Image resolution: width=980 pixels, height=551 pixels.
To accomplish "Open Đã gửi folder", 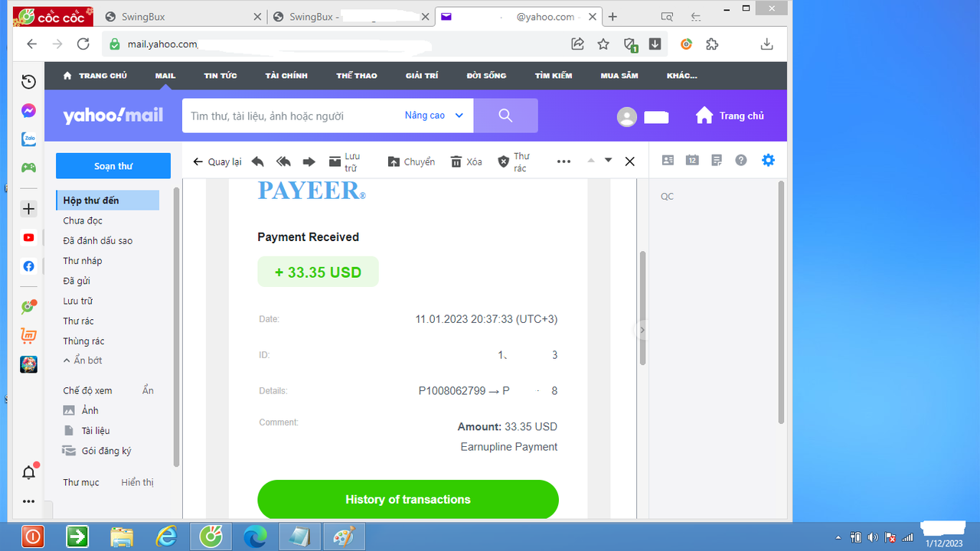I will click(77, 281).
